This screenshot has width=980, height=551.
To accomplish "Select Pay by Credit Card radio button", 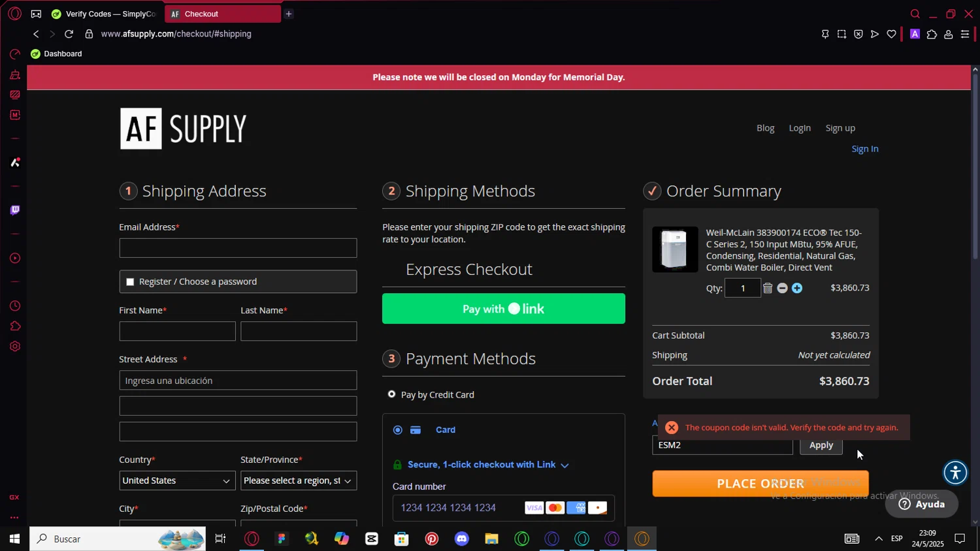I will [391, 394].
